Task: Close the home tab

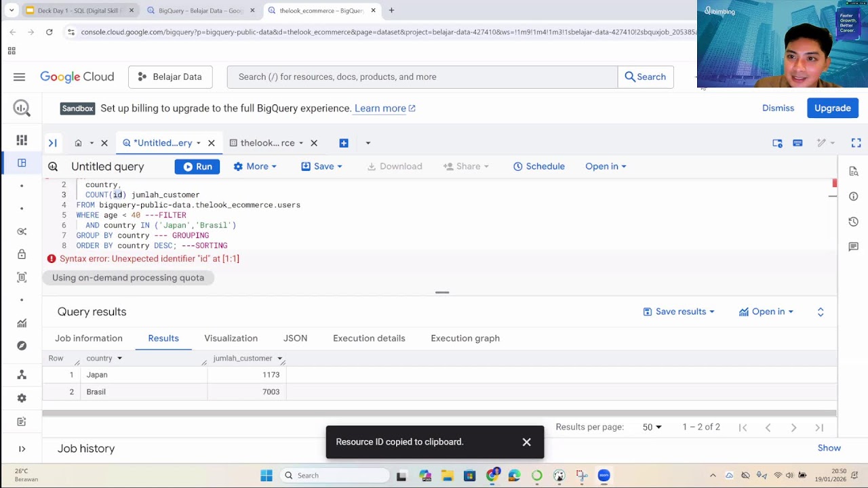Action: tap(104, 143)
